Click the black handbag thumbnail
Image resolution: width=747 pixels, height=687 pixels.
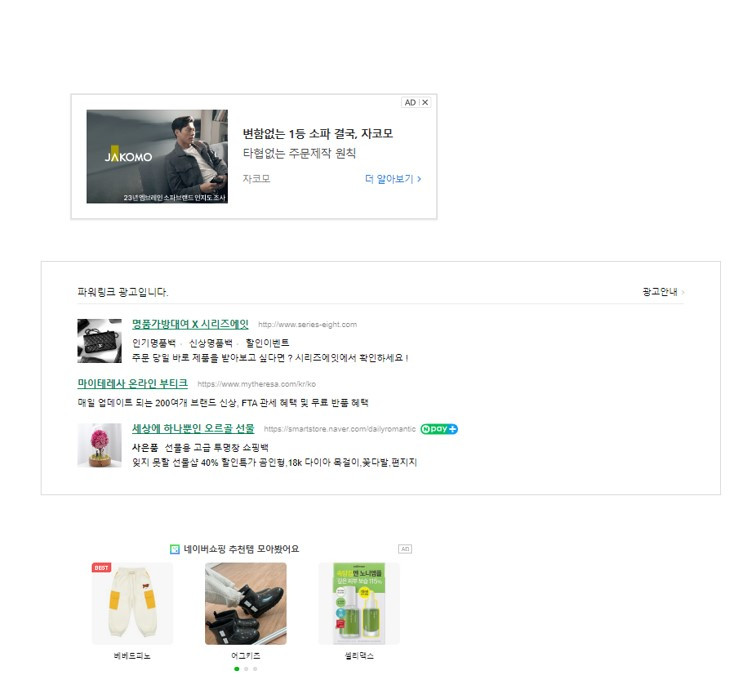[x=100, y=341]
